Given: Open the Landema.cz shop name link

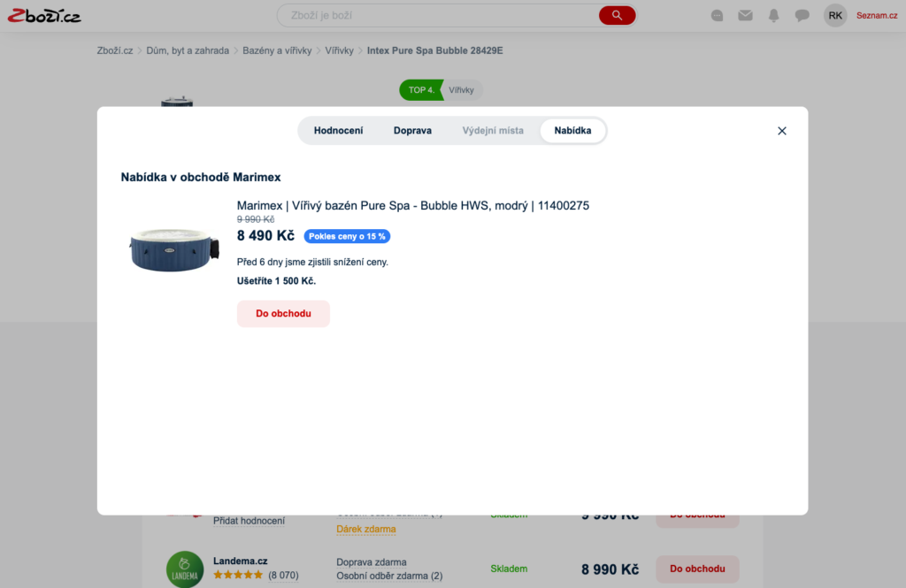Looking at the screenshot, I should 241,561.
